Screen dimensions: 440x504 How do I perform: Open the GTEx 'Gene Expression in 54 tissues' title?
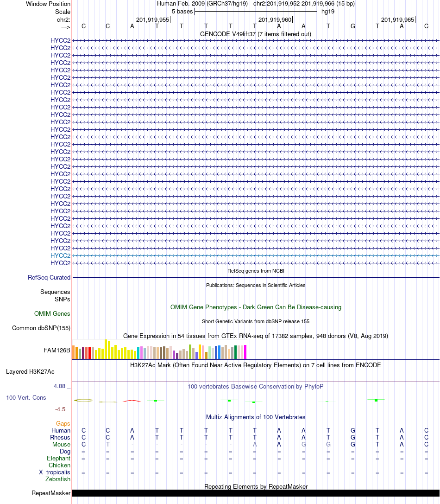point(256,336)
